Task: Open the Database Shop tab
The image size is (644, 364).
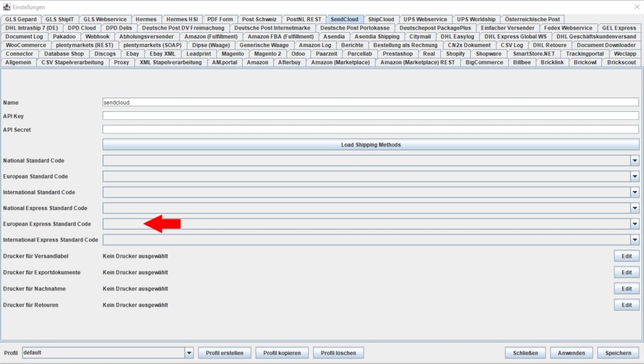Action: 64,54
